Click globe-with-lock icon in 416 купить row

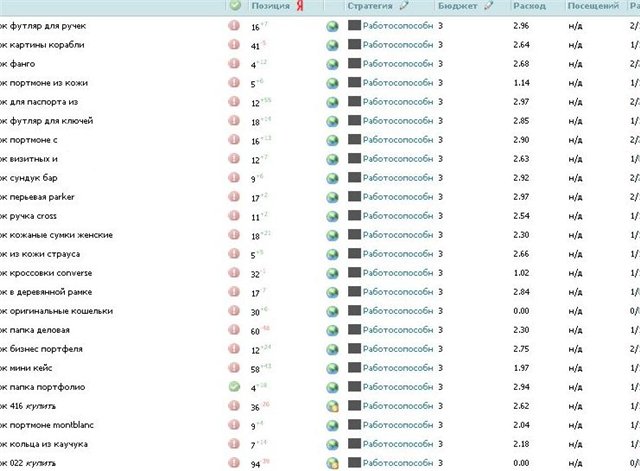tap(333, 407)
